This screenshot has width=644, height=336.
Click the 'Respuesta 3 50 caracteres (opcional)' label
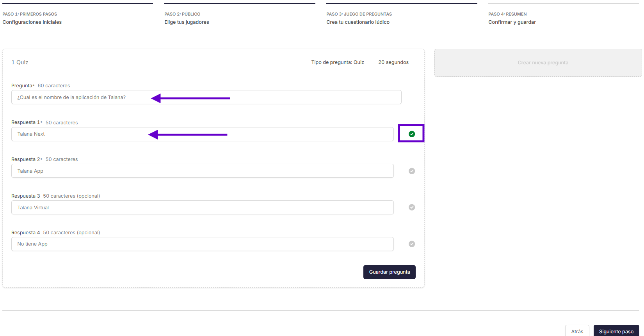pyautogui.click(x=55, y=196)
